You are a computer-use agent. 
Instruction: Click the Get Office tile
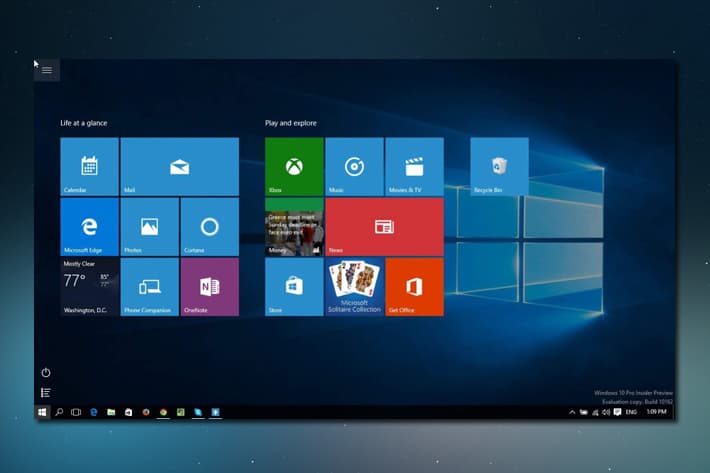[414, 287]
